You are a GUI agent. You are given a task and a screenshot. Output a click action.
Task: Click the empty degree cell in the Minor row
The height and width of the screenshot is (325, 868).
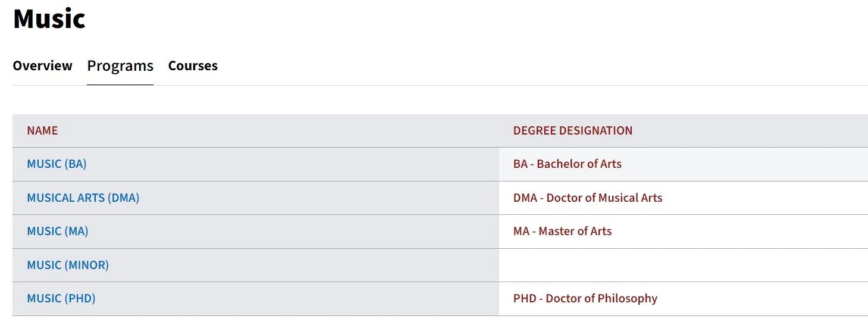coord(684,265)
